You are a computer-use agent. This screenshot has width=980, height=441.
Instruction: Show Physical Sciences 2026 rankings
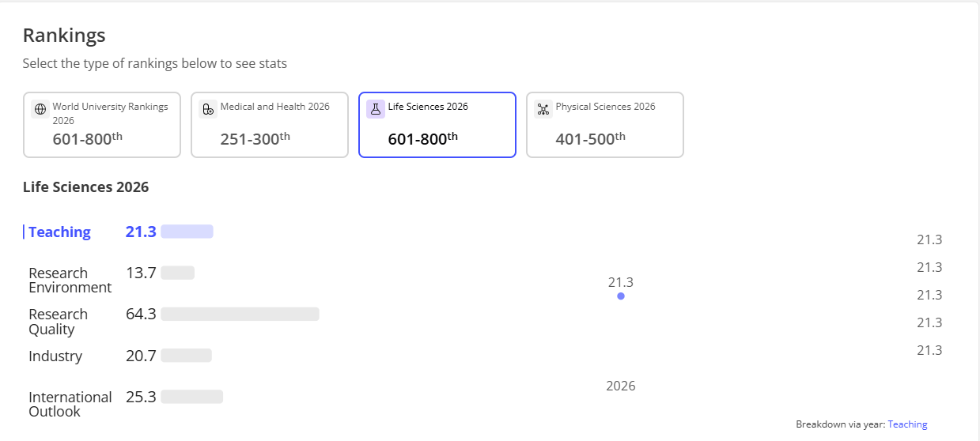click(x=605, y=125)
